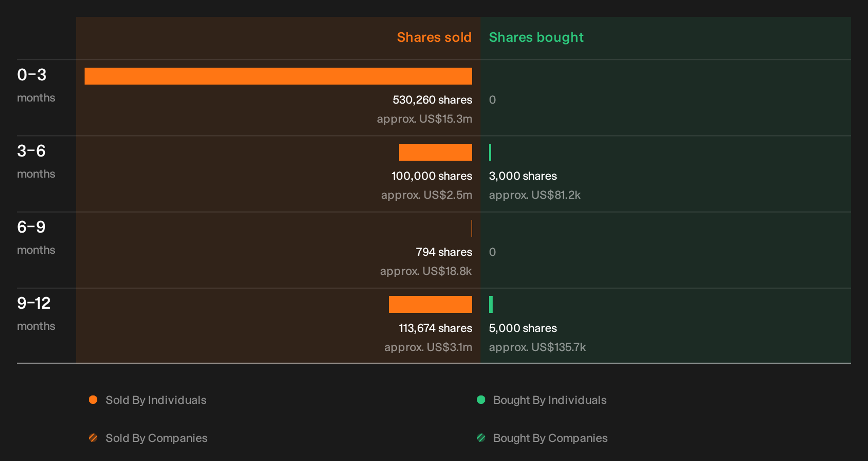Click the 3-6 months row label
868x461 pixels.
click(36, 162)
